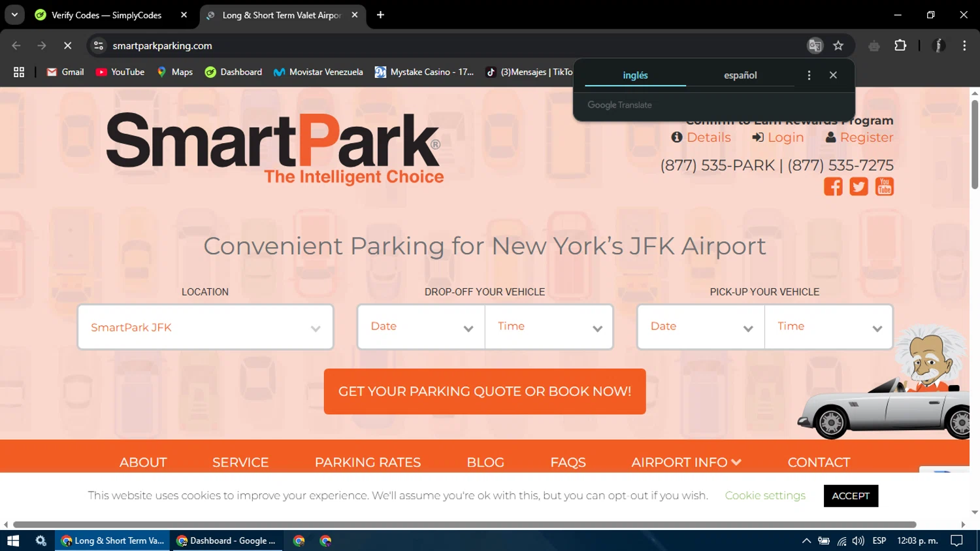Expand the AIRPORT INFO menu
Viewport: 980px width, 551px height.
[x=686, y=462]
